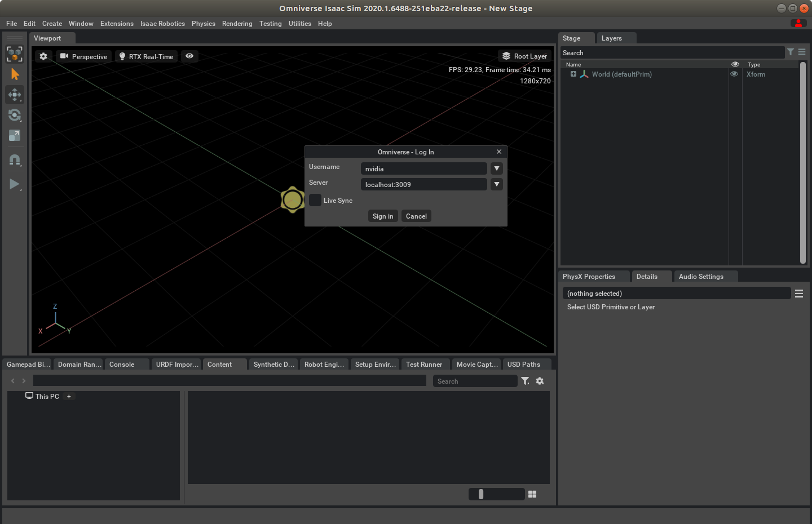The width and height of the screenshot is (812, 524).
Task: Open the Username dropdown arrow
Action: pos(496,168)
